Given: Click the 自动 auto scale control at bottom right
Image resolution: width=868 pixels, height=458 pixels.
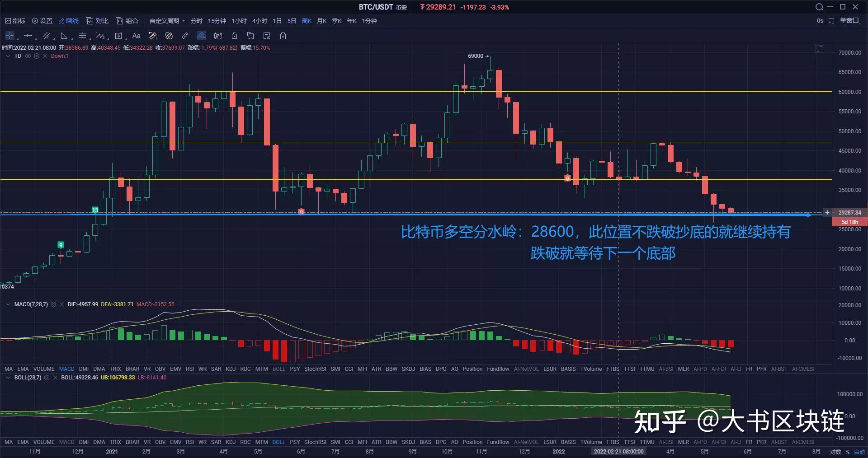Looking at the screenshot, I should [860, 451].
